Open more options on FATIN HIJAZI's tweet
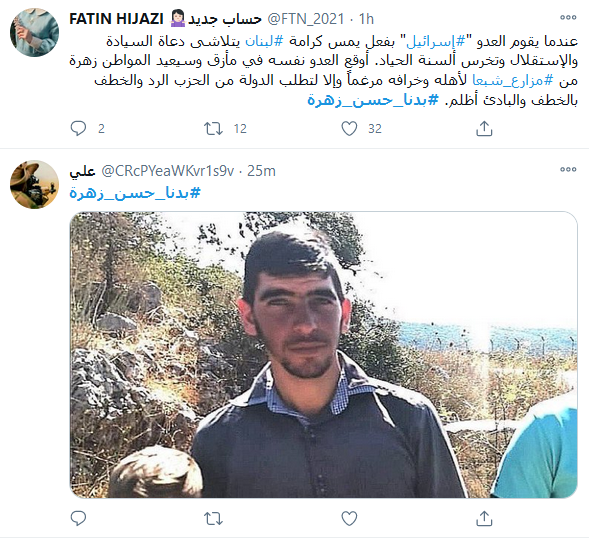The image size is (589, 538). point(568,17)
